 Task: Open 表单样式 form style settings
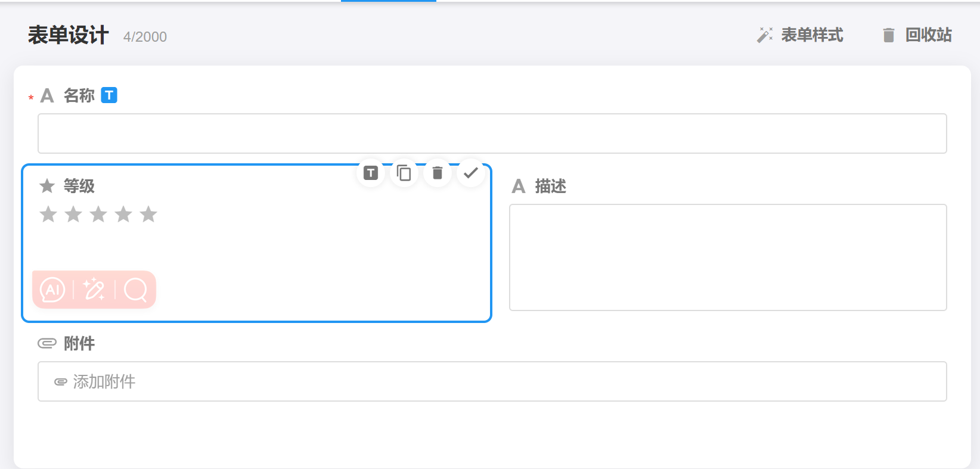800,35
